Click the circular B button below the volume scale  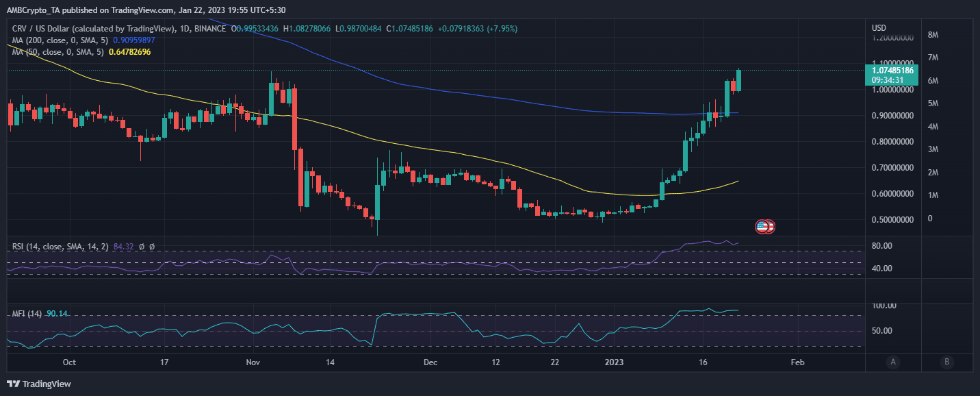pyautogui.click(x=946, y=362)
